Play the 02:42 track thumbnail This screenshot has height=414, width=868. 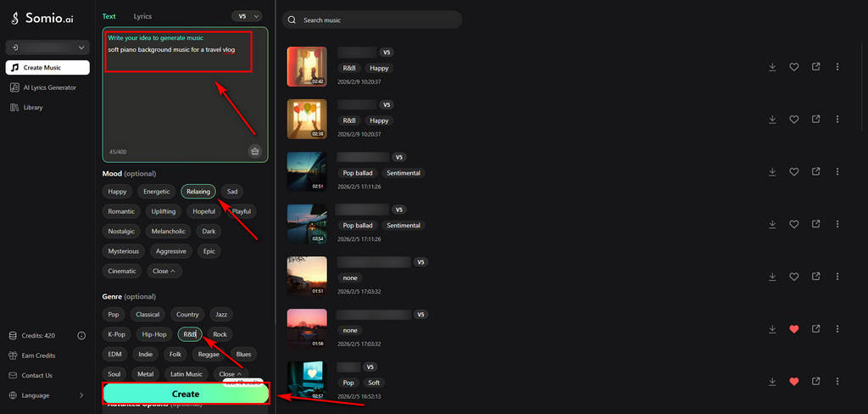click(307, 66)
